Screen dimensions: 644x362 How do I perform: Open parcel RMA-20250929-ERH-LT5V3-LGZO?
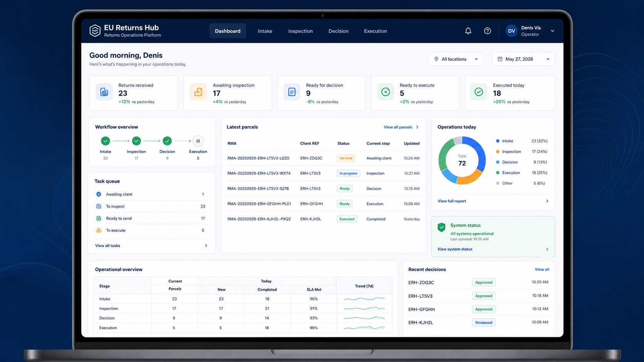258,158
